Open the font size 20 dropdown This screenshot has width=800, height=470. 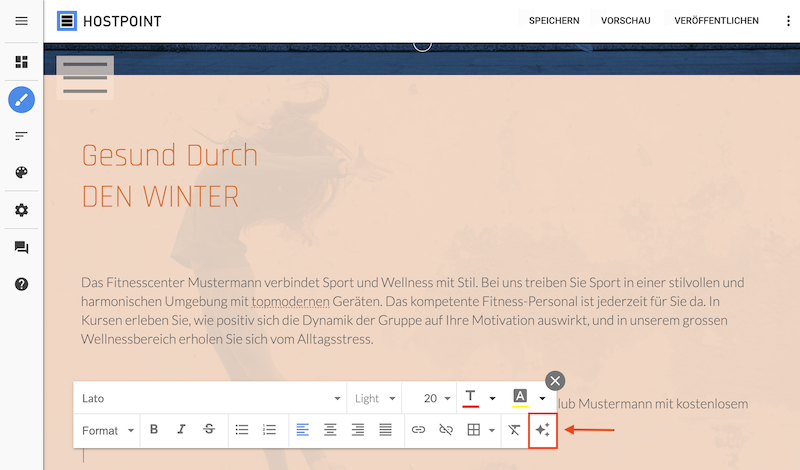pyautogui.click(x=430, y=398)
